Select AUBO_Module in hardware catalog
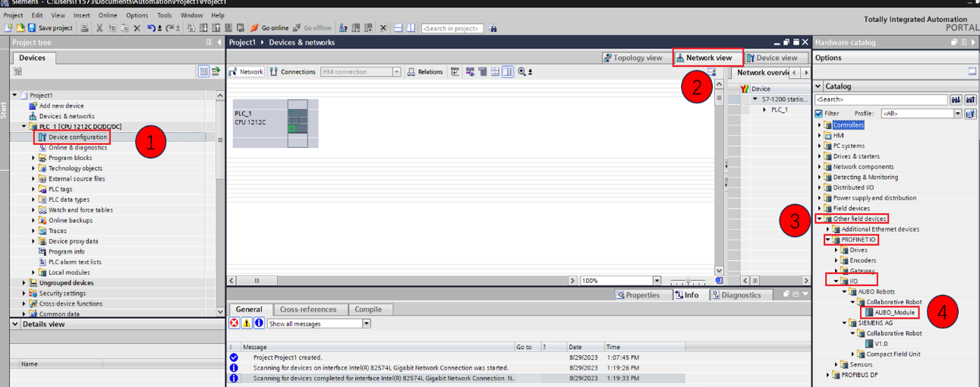The image size is (980, 387). [x=891, y=312]
